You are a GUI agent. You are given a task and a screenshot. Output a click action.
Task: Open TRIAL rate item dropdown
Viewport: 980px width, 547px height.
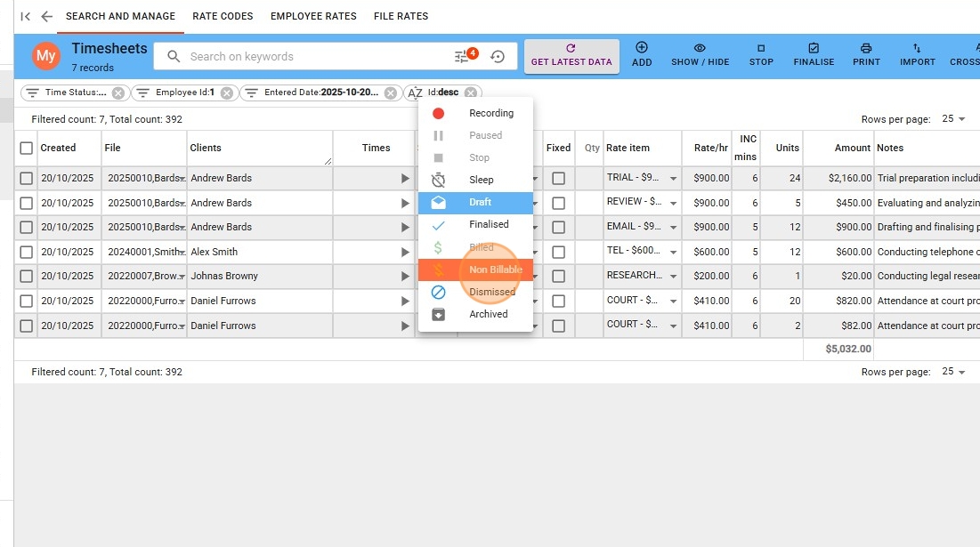(673, 179)
